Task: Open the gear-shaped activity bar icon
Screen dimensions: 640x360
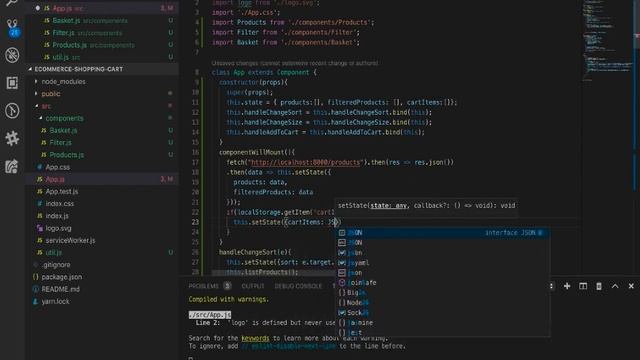Action: [12, 138]
